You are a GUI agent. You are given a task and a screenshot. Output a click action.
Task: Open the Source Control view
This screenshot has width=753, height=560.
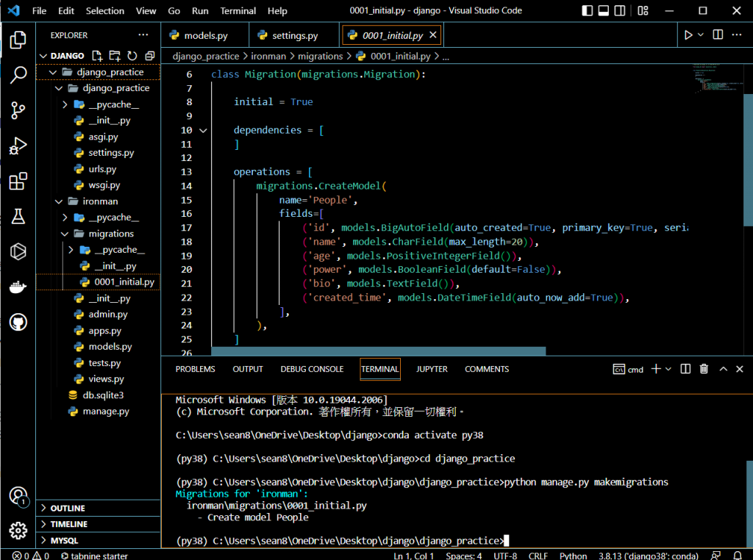(x=18, y=111)
